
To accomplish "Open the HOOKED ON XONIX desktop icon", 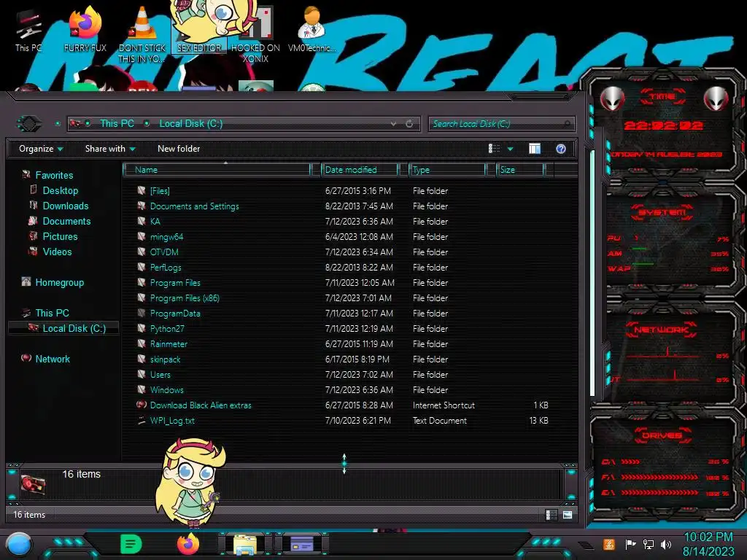I will pyautogui.click(x=255, y=34).
